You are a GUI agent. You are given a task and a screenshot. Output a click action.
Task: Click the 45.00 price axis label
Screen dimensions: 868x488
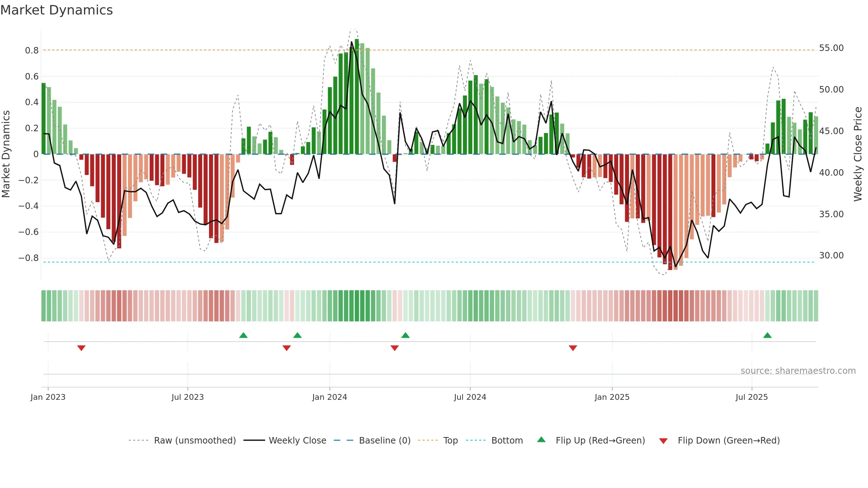tap(831, 131)
